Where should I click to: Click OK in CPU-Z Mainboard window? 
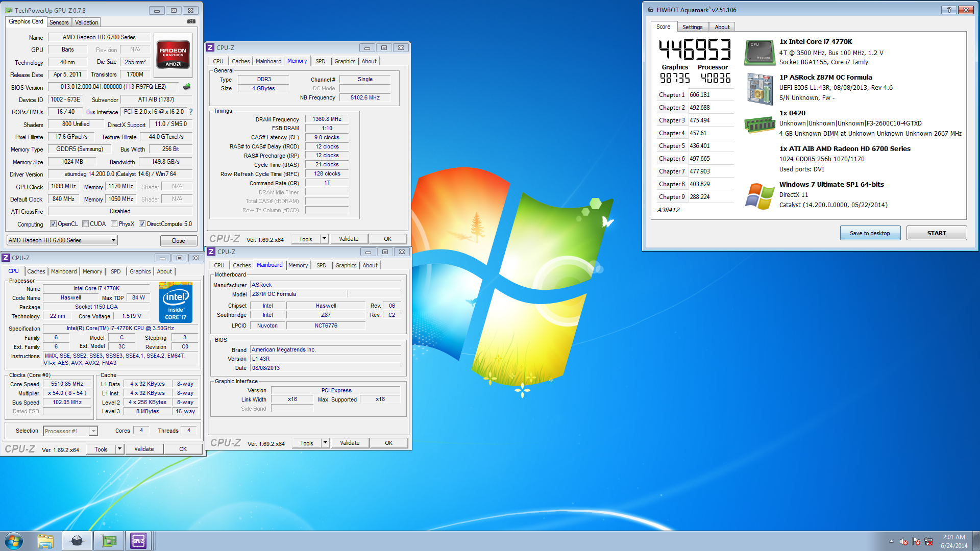389,443
